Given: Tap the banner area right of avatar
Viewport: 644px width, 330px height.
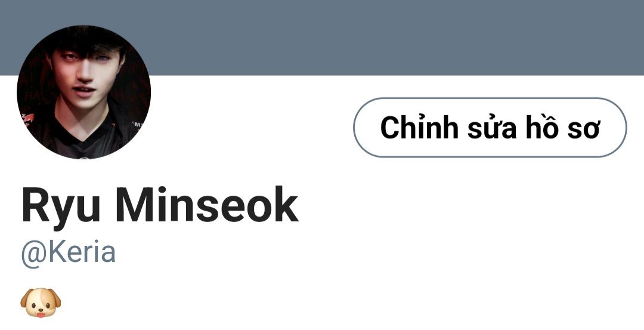Looking at the screenshot, I should 394,38.
